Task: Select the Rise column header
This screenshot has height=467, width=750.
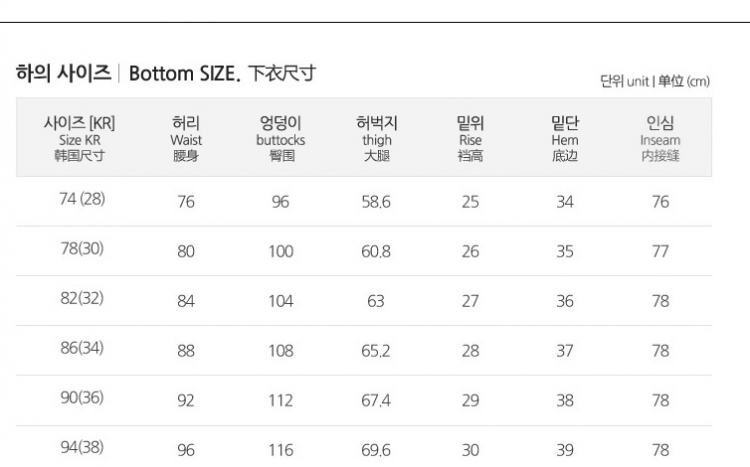Action: coord(470,140)
